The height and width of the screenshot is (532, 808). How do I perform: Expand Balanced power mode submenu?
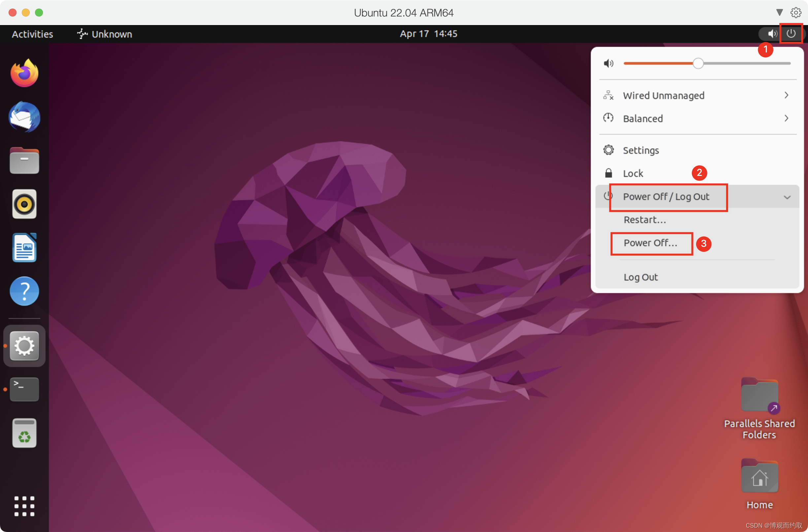point(787,118)
